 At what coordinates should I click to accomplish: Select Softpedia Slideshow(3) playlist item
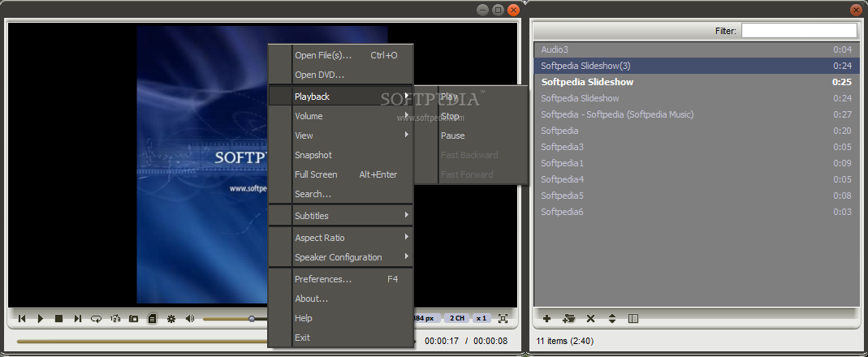point(697,66)
